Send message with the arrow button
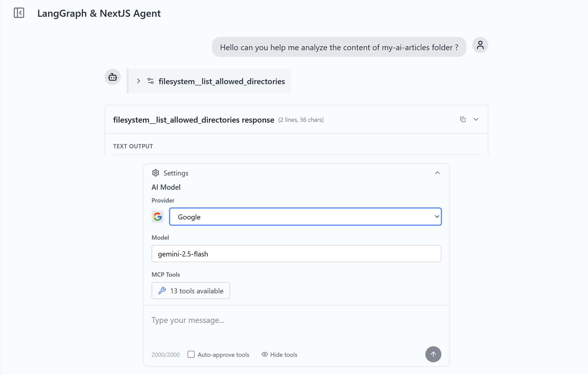This screenshot has width=588, height=375. point(433,354)
